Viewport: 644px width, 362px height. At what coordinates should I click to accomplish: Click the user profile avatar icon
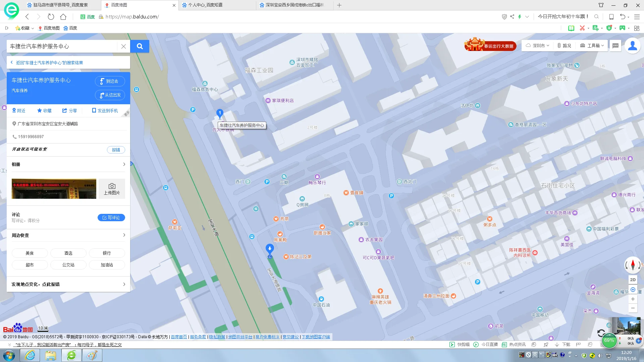tap(632, 46)
